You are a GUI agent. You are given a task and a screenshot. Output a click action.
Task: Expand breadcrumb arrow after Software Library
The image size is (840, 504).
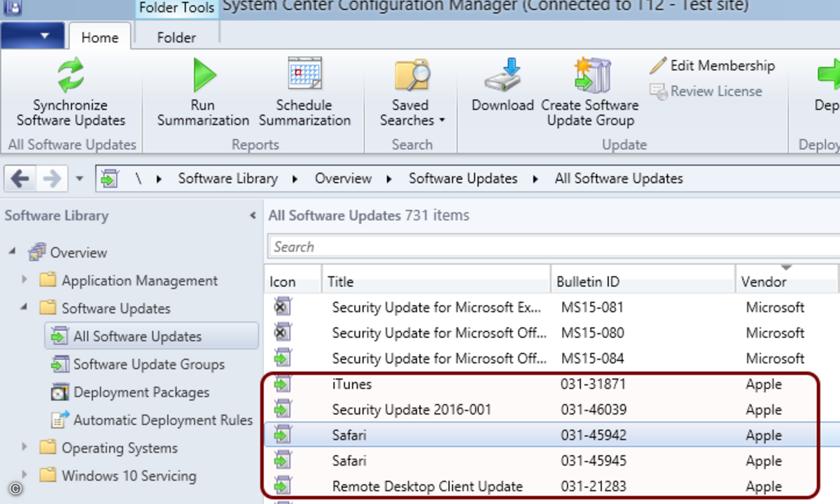295,178
